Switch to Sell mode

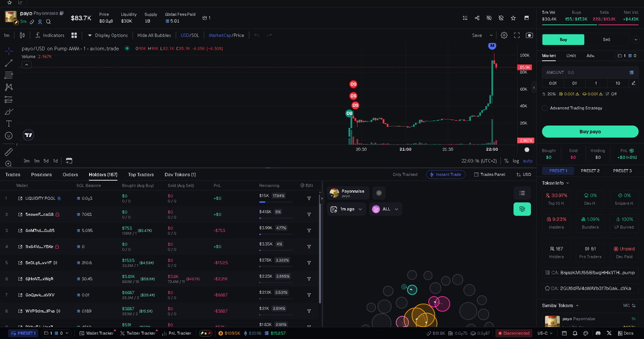(x=606, y=39)
